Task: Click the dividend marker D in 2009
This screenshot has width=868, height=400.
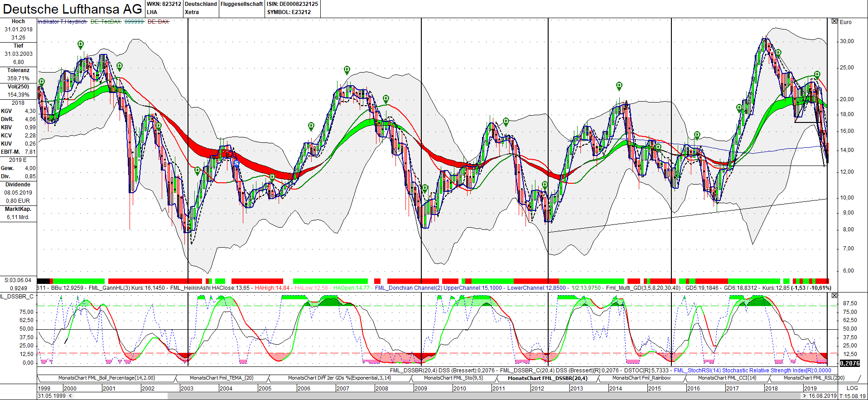Action: click(425, 188)
